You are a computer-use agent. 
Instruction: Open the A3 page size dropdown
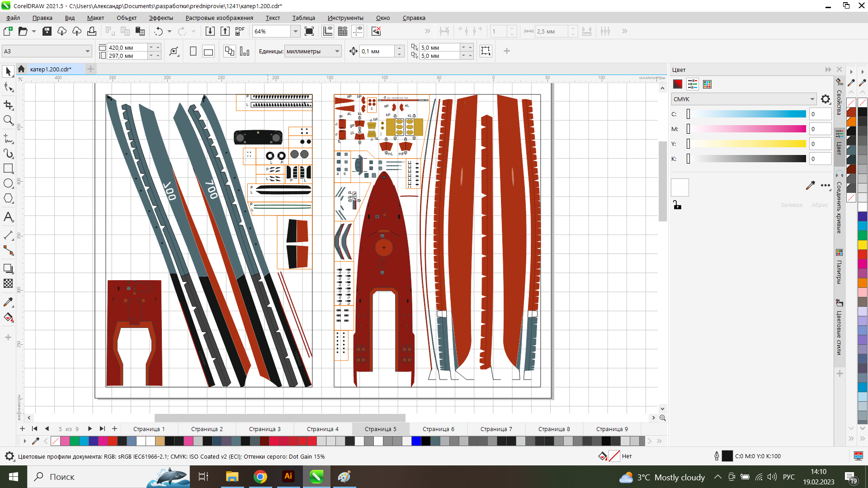(87, 51)
